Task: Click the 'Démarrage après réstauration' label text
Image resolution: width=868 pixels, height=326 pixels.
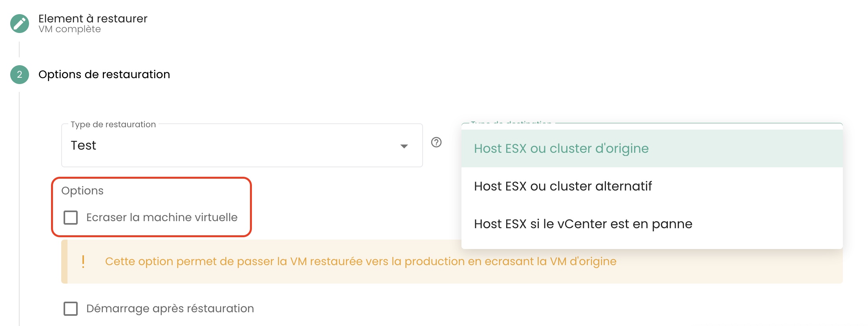Action: click(x=170, y=309)
